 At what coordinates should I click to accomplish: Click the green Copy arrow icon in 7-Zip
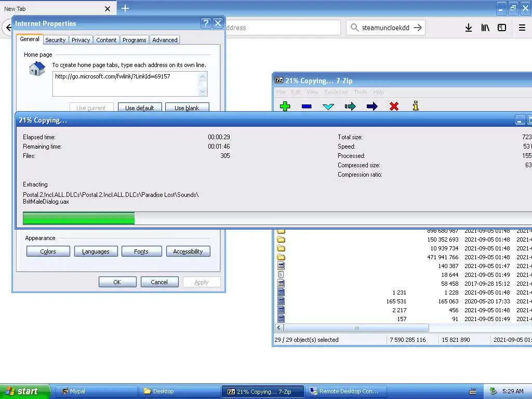(350, 107)
